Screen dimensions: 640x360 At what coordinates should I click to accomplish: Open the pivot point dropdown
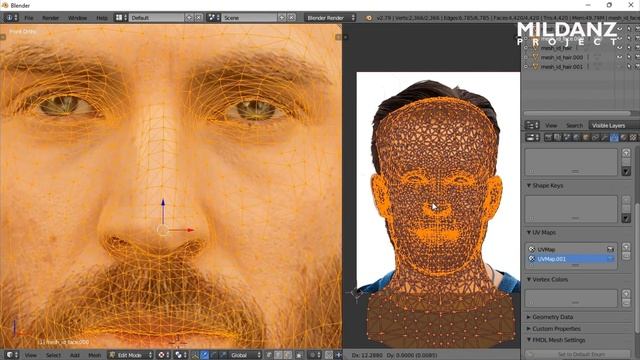(181, 355)
